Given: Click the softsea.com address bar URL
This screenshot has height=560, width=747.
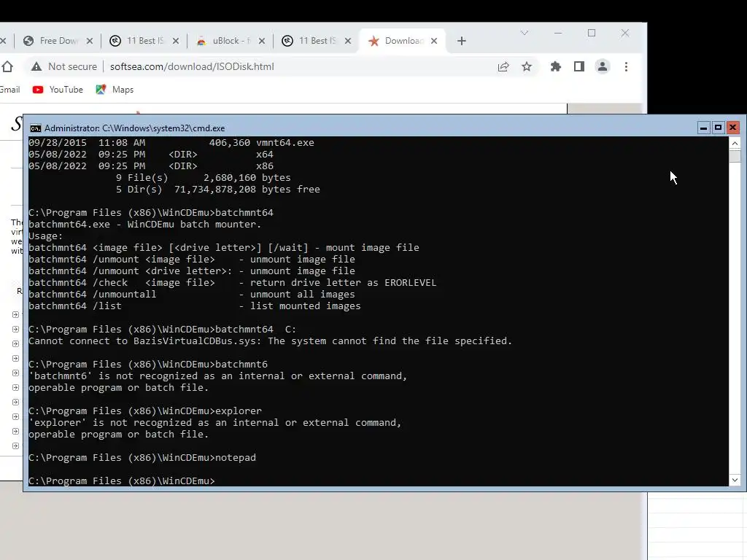Looking at the screenshot, I should pos(192,66).
